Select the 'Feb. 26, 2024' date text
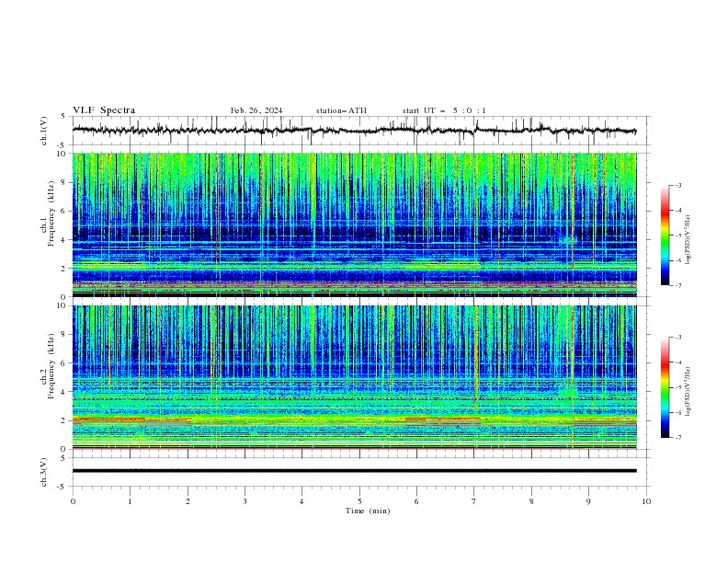 pos(256,110)
